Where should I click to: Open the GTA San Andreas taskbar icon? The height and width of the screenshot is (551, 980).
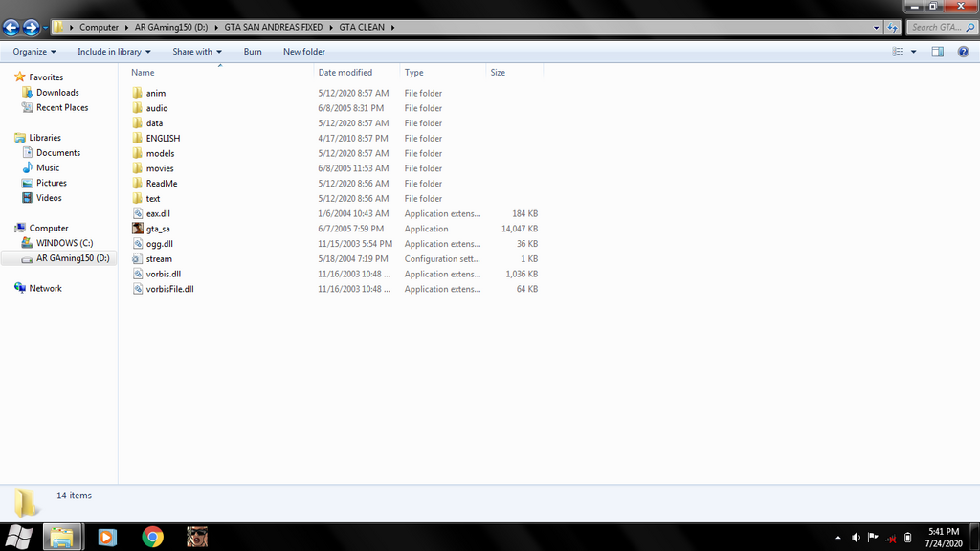tap(197, 537)
